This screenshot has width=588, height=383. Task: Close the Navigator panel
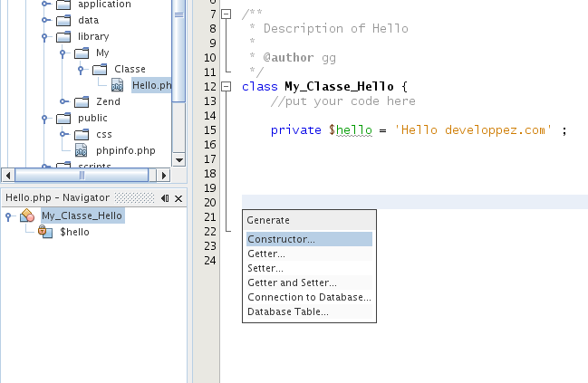coord(178,198)
